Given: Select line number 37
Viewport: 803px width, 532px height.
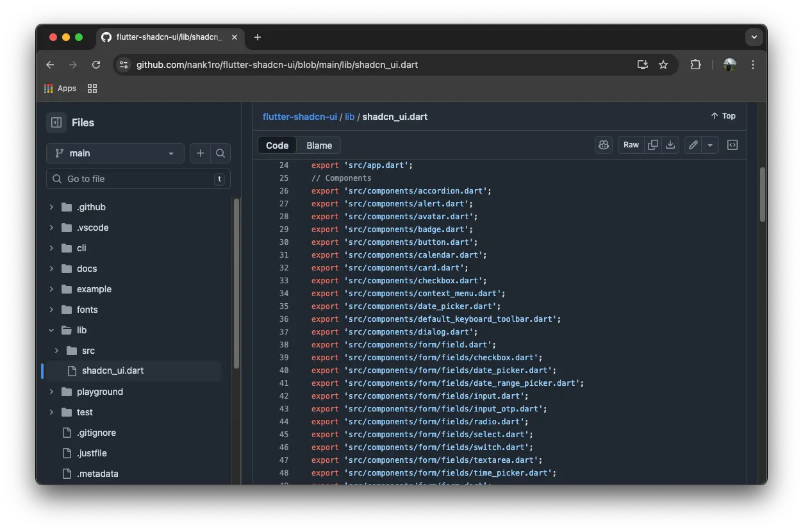Looking at the screenshot, I should tap(284, 332).
